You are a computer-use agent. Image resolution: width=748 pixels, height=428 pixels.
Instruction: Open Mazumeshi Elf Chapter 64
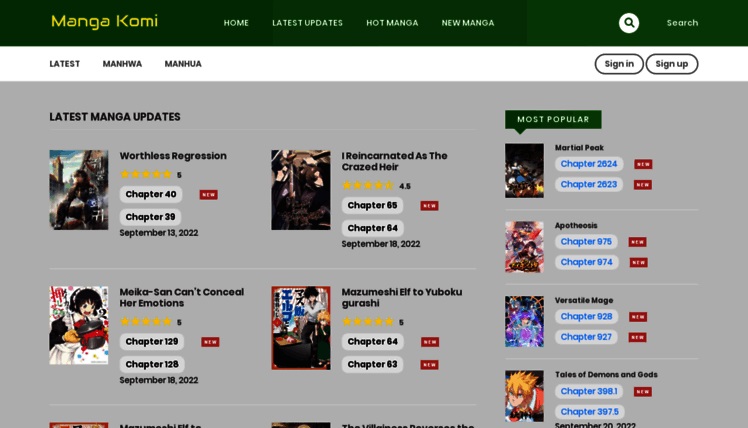[373, 342]
